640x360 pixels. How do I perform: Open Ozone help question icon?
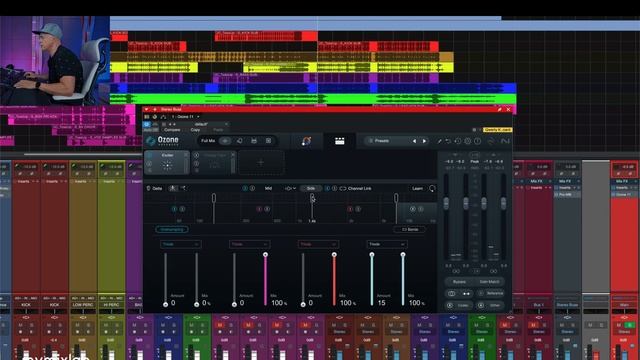pyautogui.click(x=478, y=141)
